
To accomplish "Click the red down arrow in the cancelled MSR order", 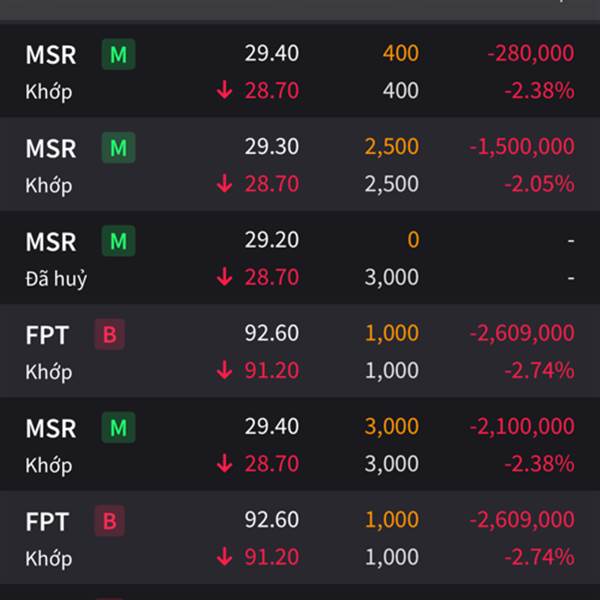I will point(224,277).
